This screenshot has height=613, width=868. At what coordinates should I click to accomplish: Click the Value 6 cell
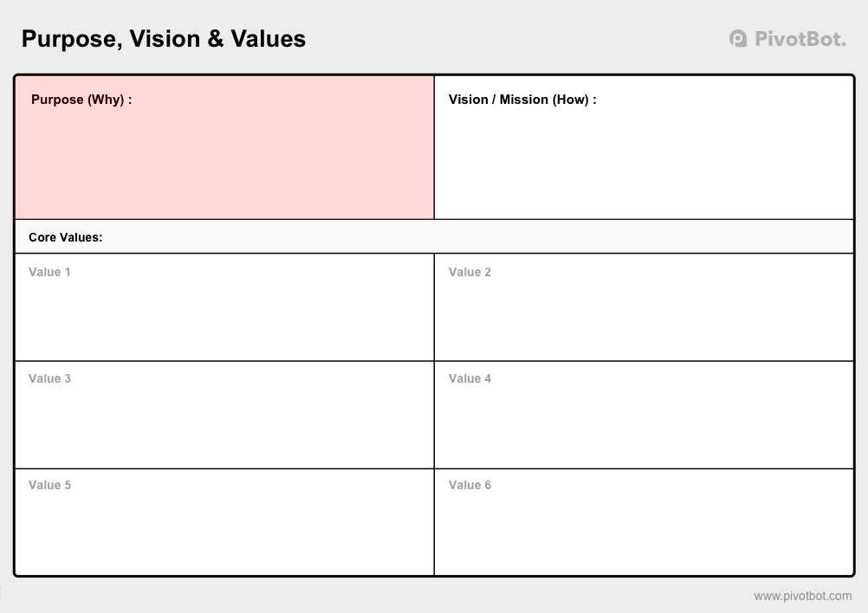(644, 522)
